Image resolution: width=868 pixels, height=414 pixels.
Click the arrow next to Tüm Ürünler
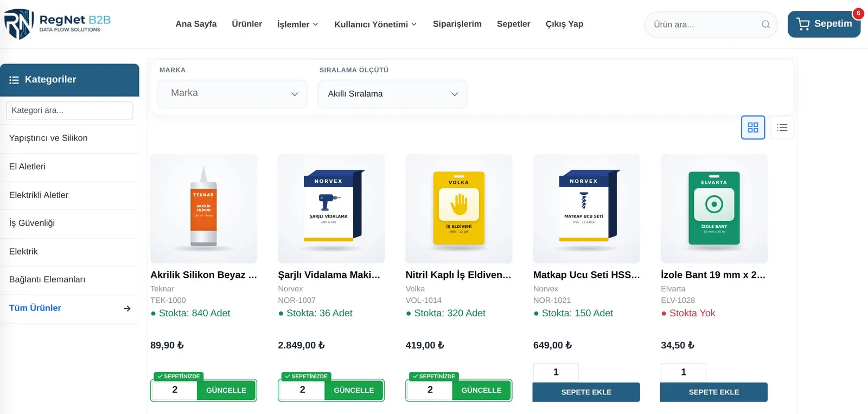pos(127,308)
